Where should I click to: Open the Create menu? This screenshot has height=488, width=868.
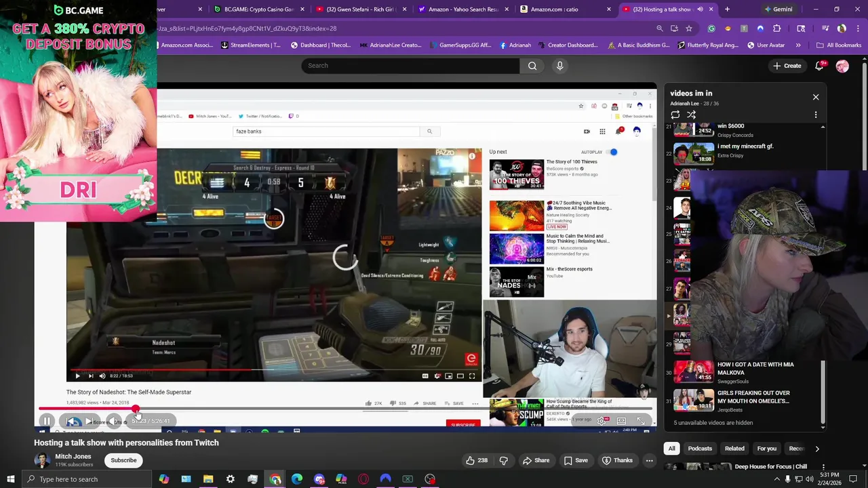(787, 66)
